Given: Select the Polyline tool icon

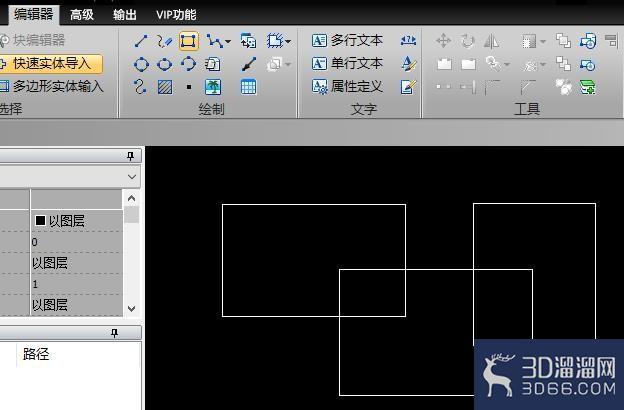Looking at the screenshot, I should (214, 41).
